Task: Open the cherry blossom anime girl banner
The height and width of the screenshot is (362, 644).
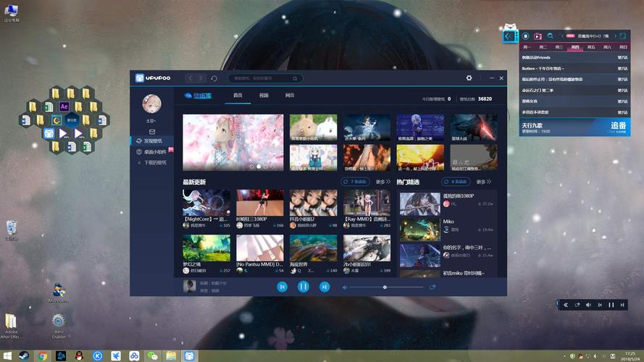Action: (233, 142)
